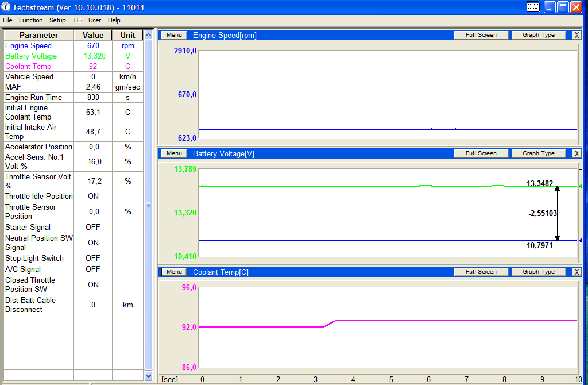Select the MAF parameter row

(73, 87)
